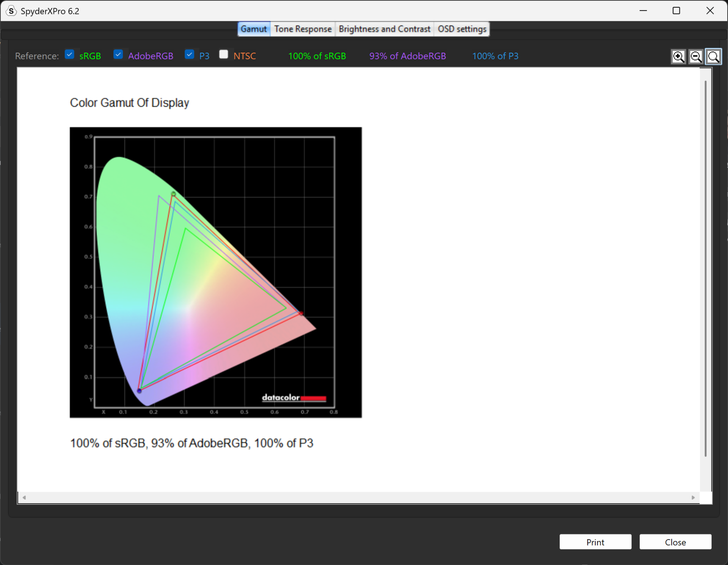Click the left arrow on the horizontal scrollbar
This screenshot has height=565, width=728.
(24, 498)
